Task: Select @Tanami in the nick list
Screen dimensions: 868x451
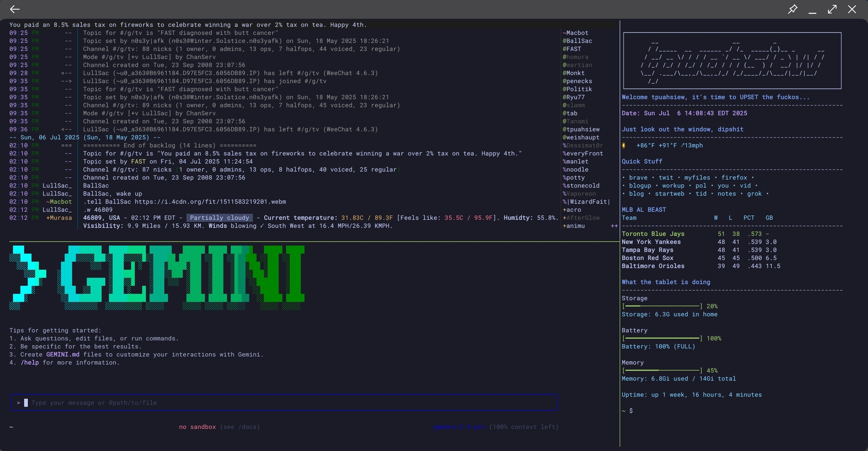Action: pyautogui.click(x=576, y=122)
